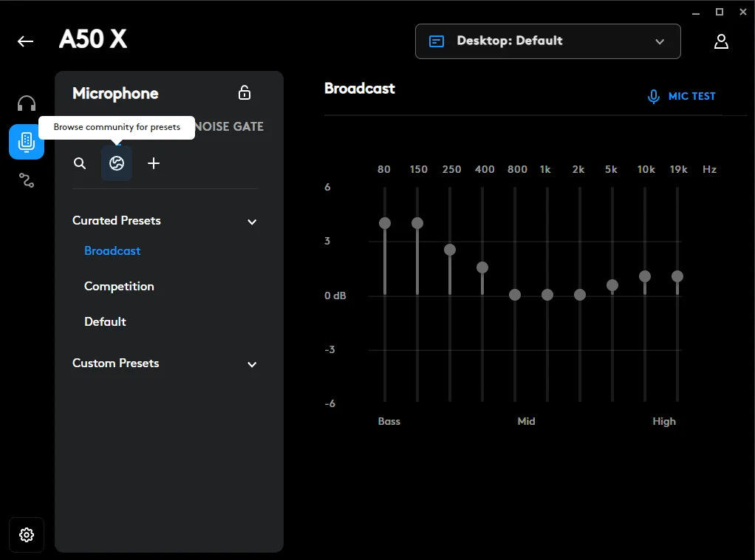Click the Mid label under the equalizer

pyautogui.click(x=526, y=421)
